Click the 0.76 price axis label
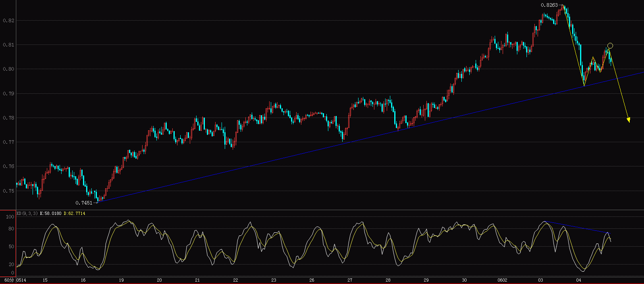Image resolution: width=644 pixels, height=284 pixels. (x=8, y=166)
